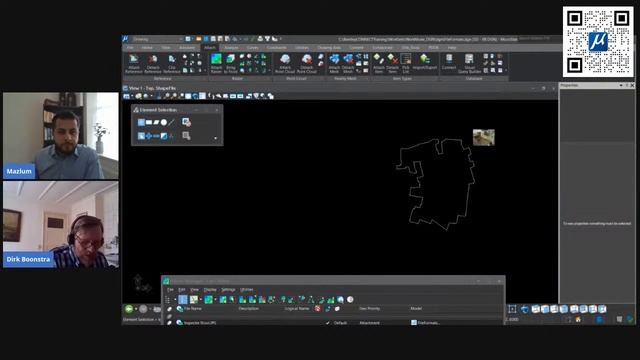Click the View Attributes icon in View 1
The image size is (640, 360).
127,96
